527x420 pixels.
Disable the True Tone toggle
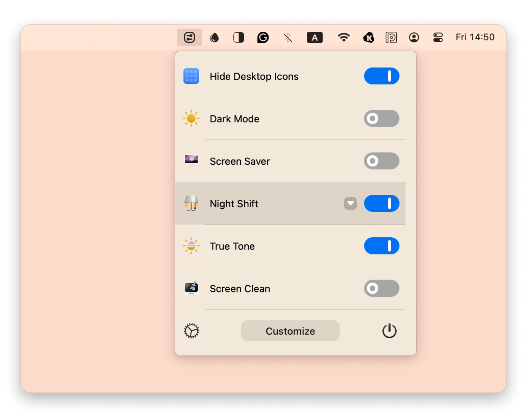pos(381,246)
